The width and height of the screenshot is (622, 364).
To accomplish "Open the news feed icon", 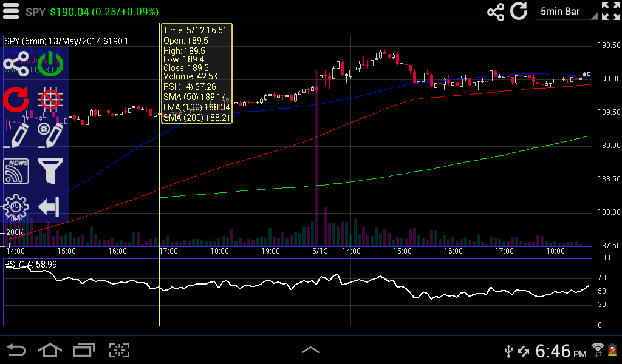I will (x=16, y=170).
